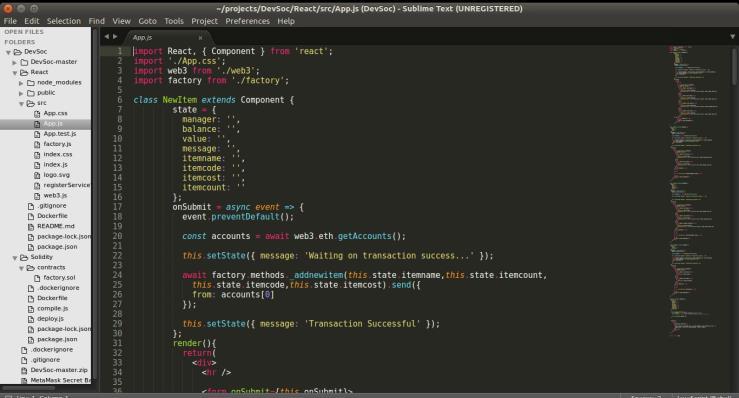Expand the public folder arrow
This screenshot has width=739, height=398.
click(21, 93)
